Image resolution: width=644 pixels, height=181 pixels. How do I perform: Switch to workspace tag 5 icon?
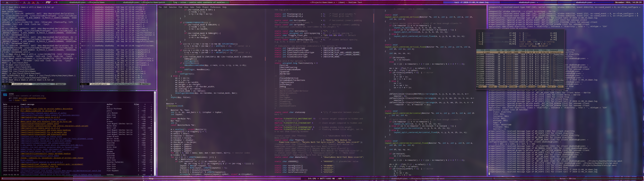(x=25, y=3)
